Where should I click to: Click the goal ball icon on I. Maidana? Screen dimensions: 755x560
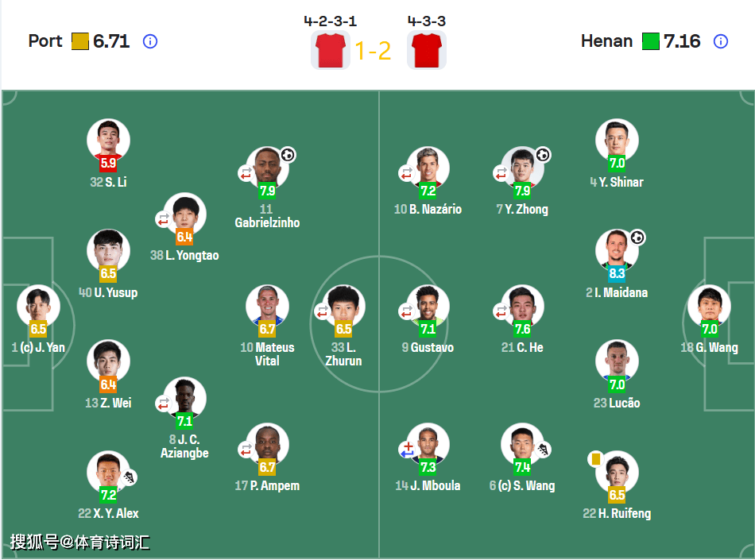(637, 238)
